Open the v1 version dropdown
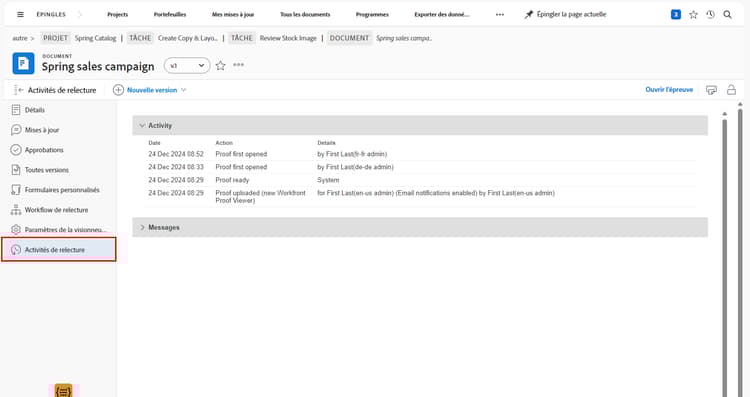 [x=187, y=66]
